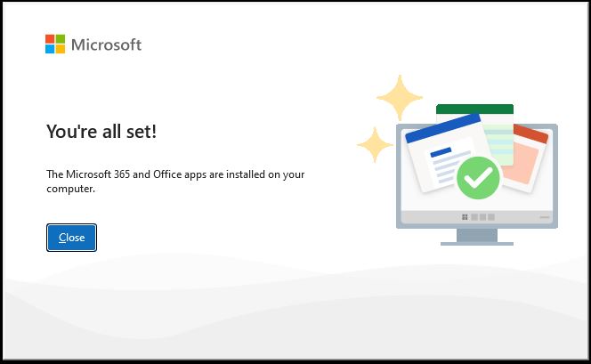Click the Windows start icon in illustrated taskbar
Screen dimensions: 591x364
coord(465,217)
